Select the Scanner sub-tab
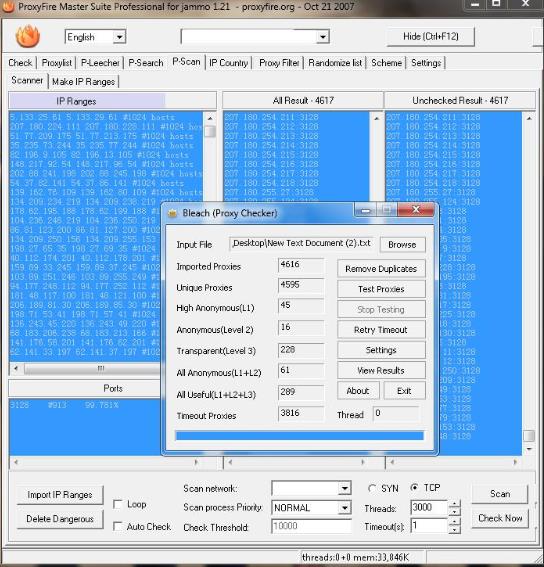This screenshot has width=544, height=567. 27,80
